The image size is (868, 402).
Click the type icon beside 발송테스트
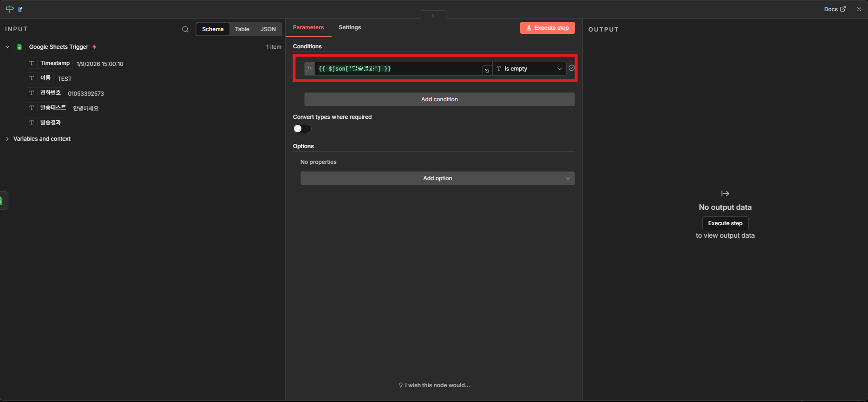click(x=32, y=108)
